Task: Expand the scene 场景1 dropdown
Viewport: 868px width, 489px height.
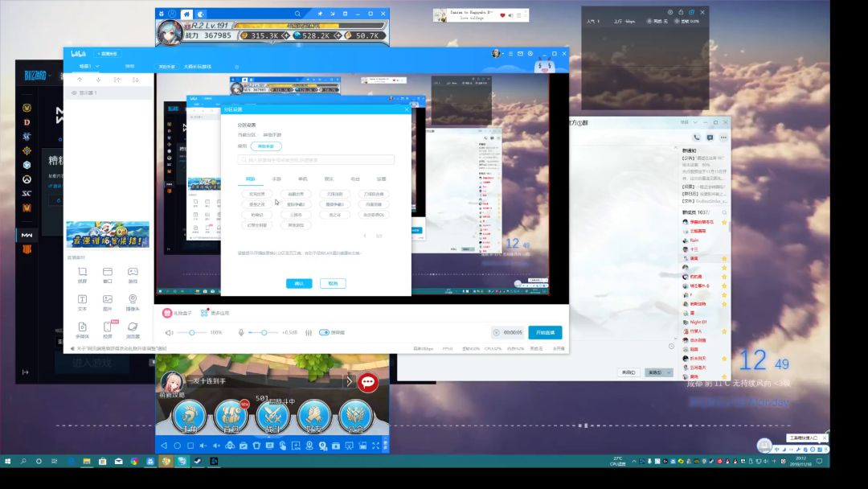Action: coord(97,67)
